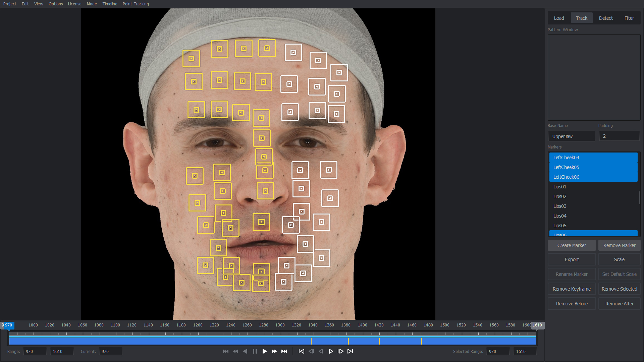Viewport: 644px width, 362px height.
Task: Select Lips03 in the Markers list
Action: 593,206
